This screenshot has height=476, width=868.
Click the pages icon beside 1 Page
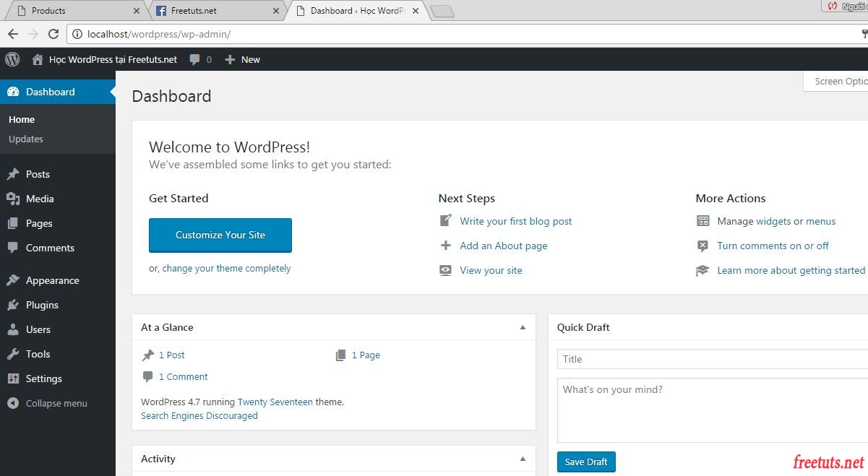[x=340, y=355]
